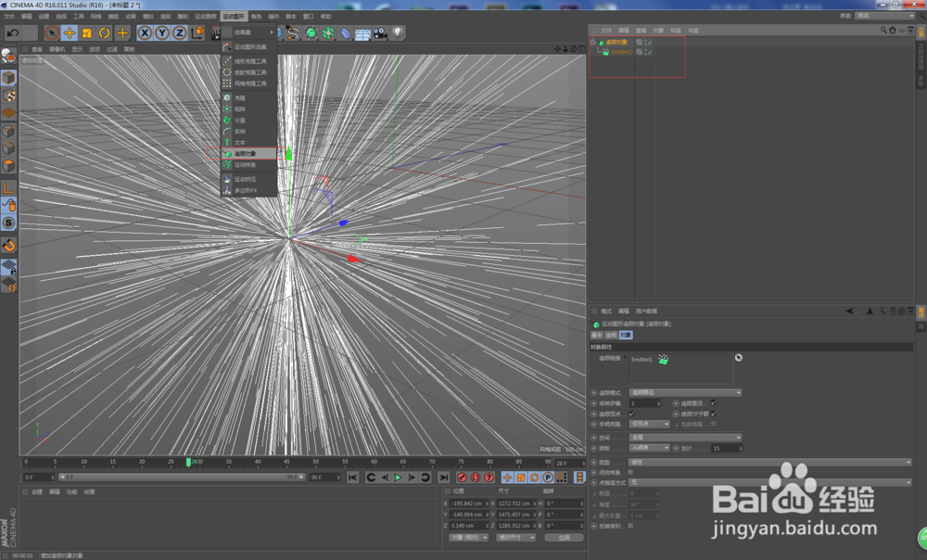Toggle 追踪激活 checkbox
927x560 pixels.
[714, 402]
